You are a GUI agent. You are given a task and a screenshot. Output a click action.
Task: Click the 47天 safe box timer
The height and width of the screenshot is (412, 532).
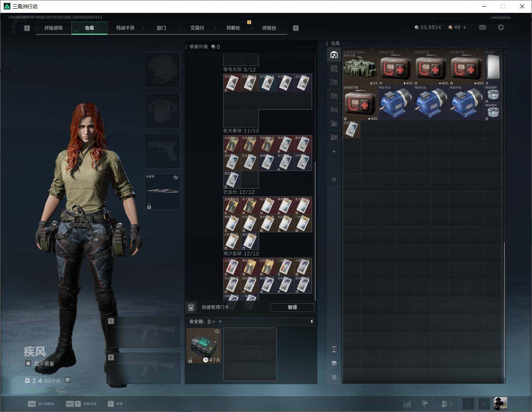pyautogui.click(x=212, y=360)
